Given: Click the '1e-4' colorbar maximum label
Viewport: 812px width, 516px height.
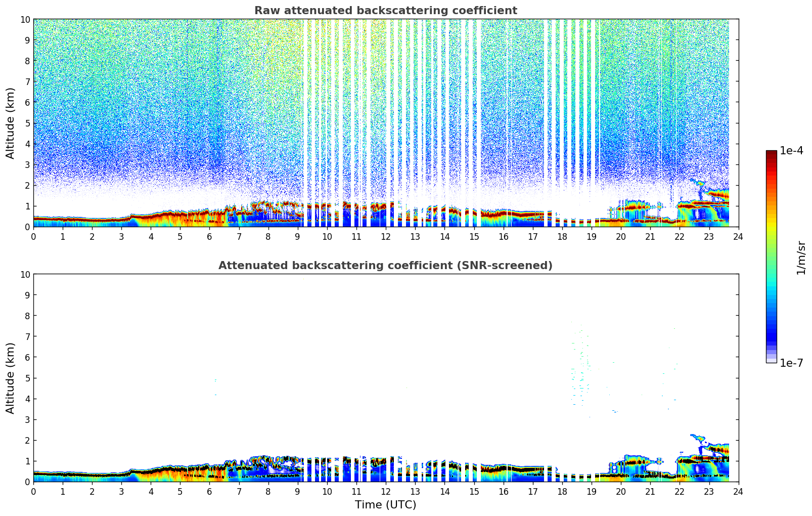Looking at the screenshot, I should [791, 151].
